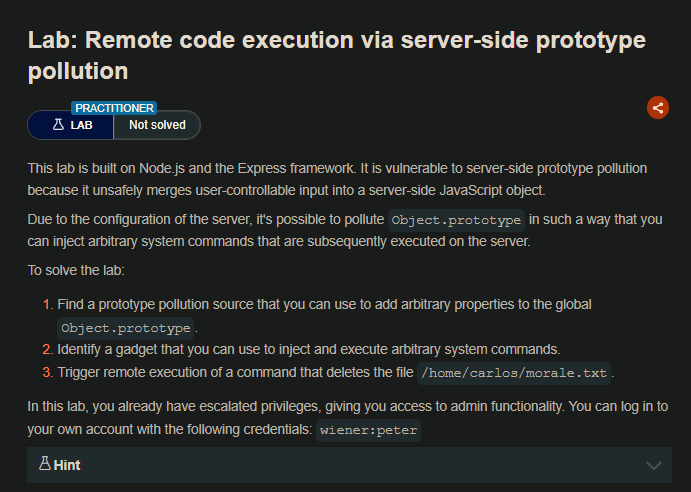Expand the Hint section chevron

654,466
